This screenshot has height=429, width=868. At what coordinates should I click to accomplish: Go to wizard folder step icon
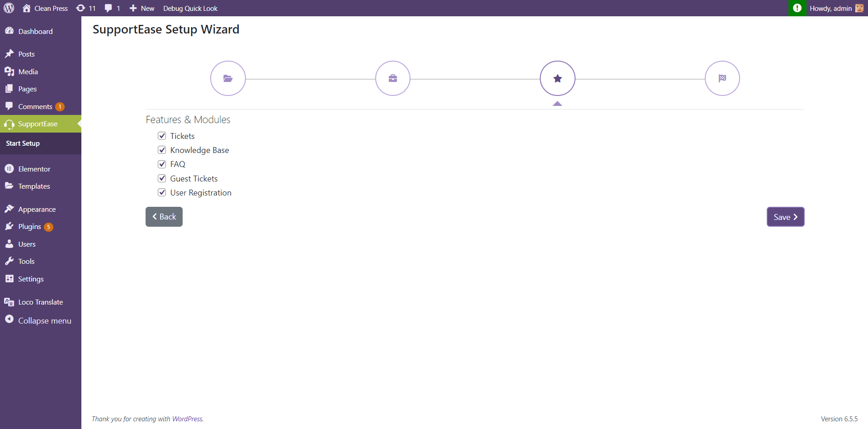[x=228, y=78]
